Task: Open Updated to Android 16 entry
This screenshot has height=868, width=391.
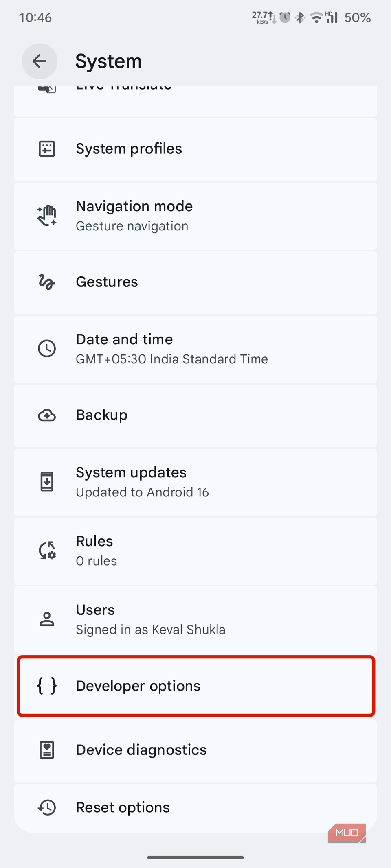Action: pos(142,492)
